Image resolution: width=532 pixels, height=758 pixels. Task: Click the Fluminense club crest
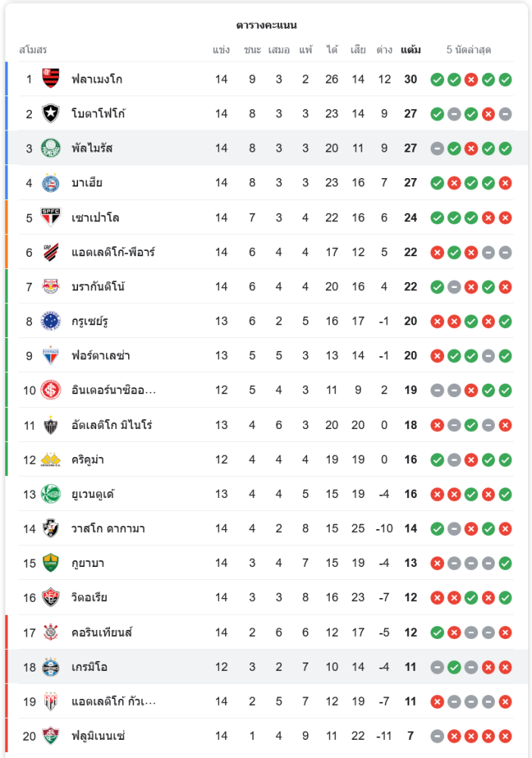[x=51, y=736]
